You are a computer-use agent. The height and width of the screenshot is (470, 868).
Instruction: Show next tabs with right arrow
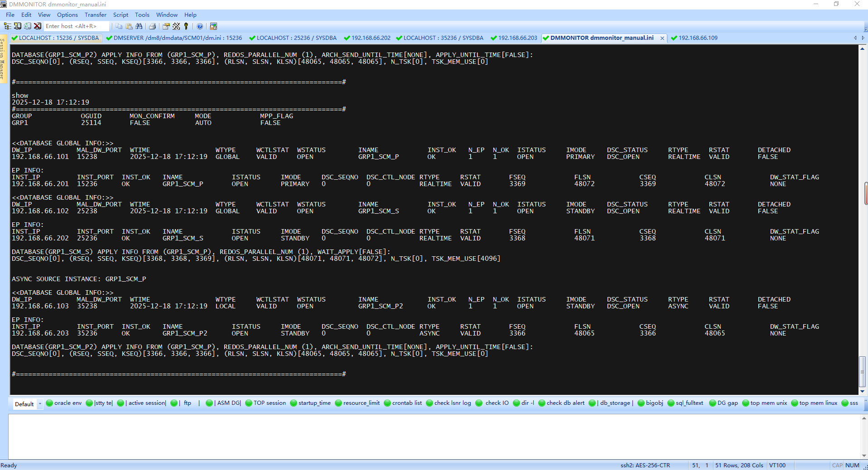click(x=863, y=38)
